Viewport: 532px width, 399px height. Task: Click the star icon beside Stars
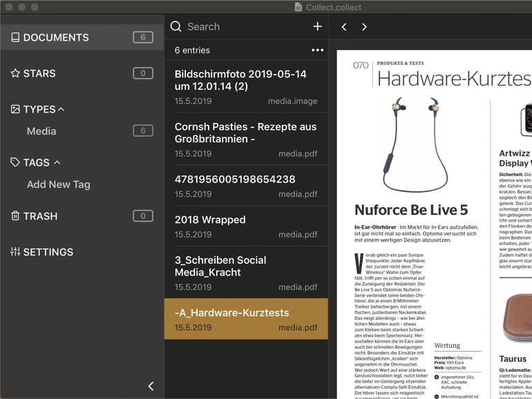point(15,73)
